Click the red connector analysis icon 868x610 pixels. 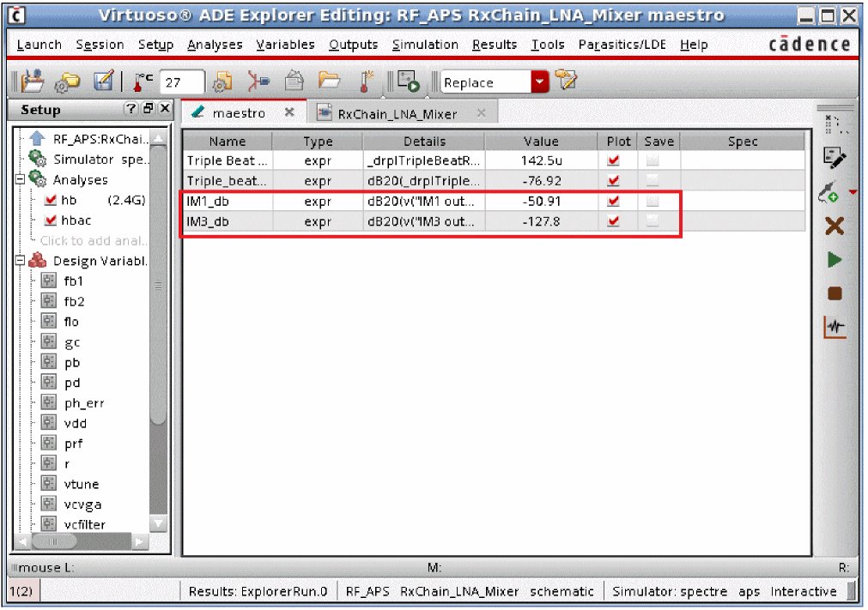point(258,82)
